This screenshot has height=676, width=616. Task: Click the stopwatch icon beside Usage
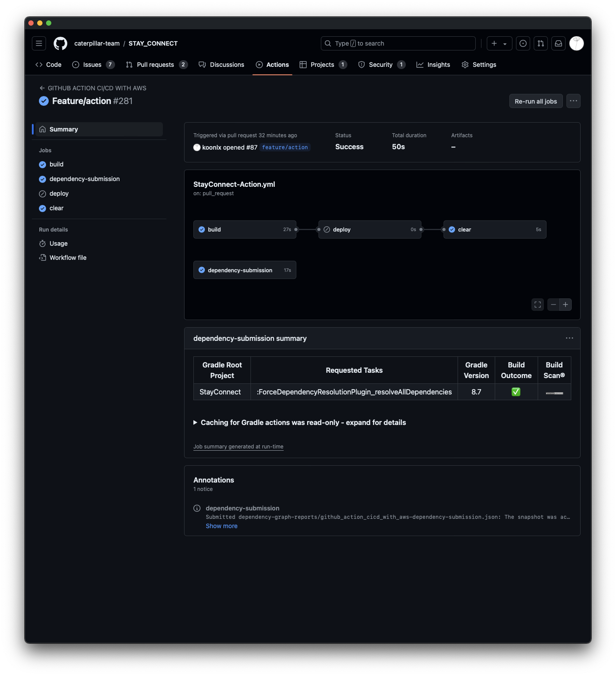pyautogui.click(x=42, y=243)
